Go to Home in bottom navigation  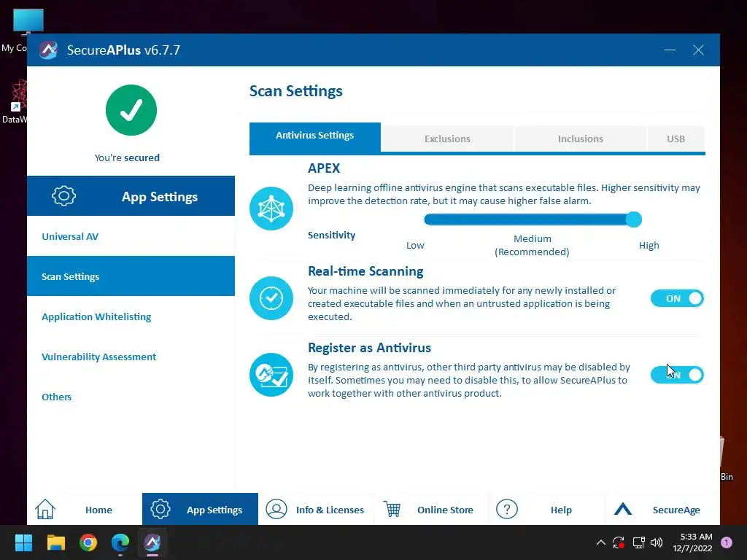point(85,509)
